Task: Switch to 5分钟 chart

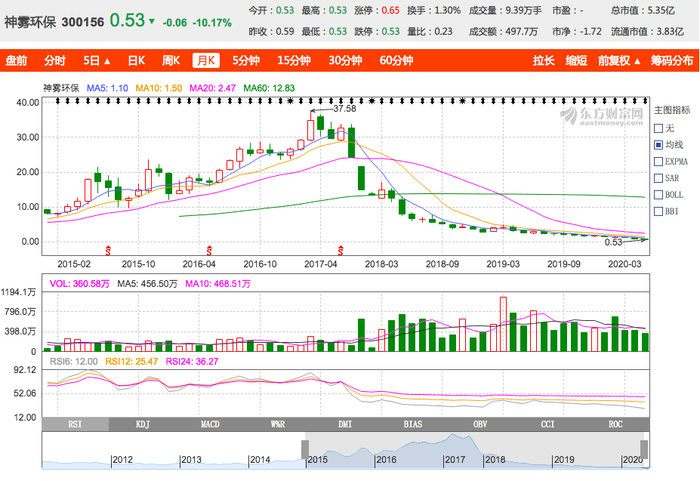Action: 246,60
